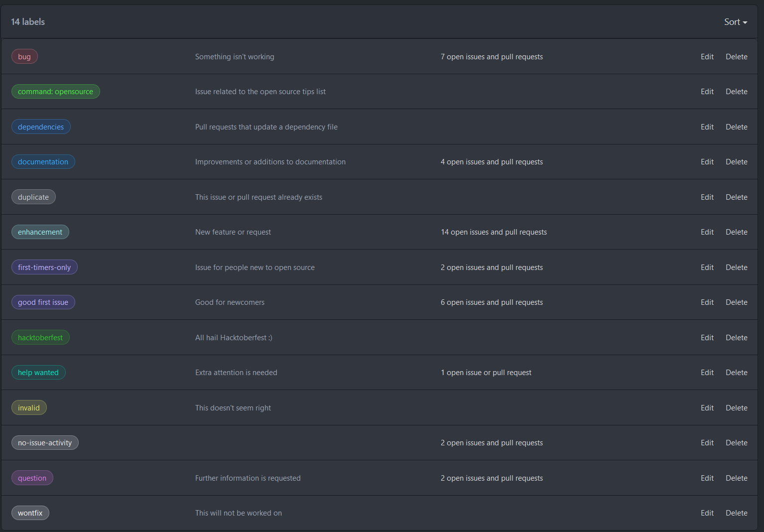View 7 open issues for bug label
Image resolution: width=764 pixels, height=532 pixels.
[x=492, y=57]
